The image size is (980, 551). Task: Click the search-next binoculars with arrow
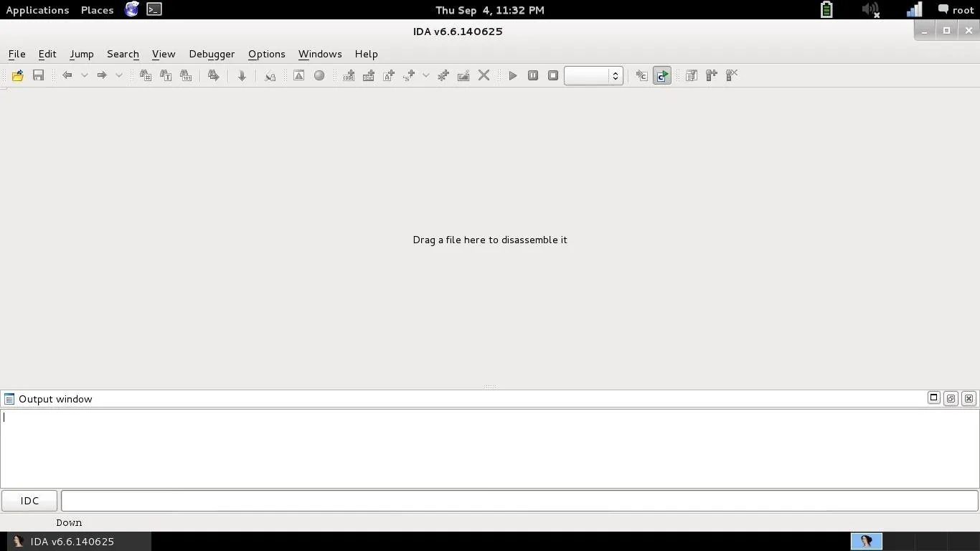coord(213,75)
